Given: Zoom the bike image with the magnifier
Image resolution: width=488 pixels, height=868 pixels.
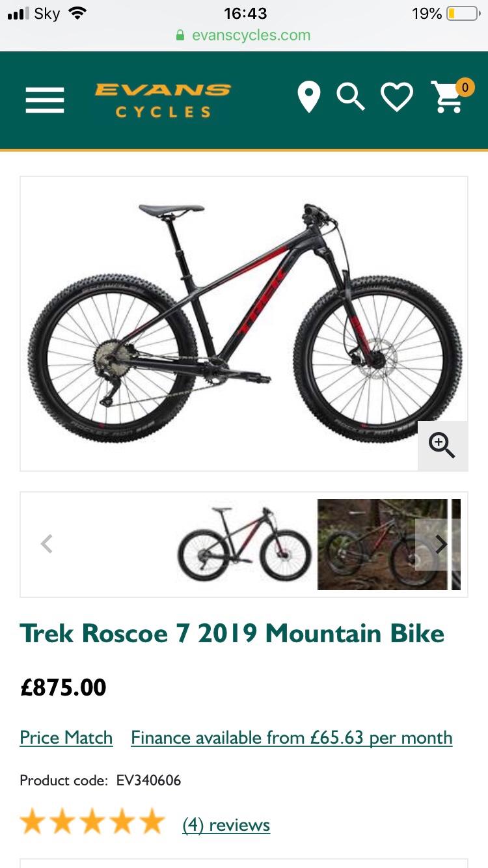Looking at the screenshot, I should click(x=442, y=446).
